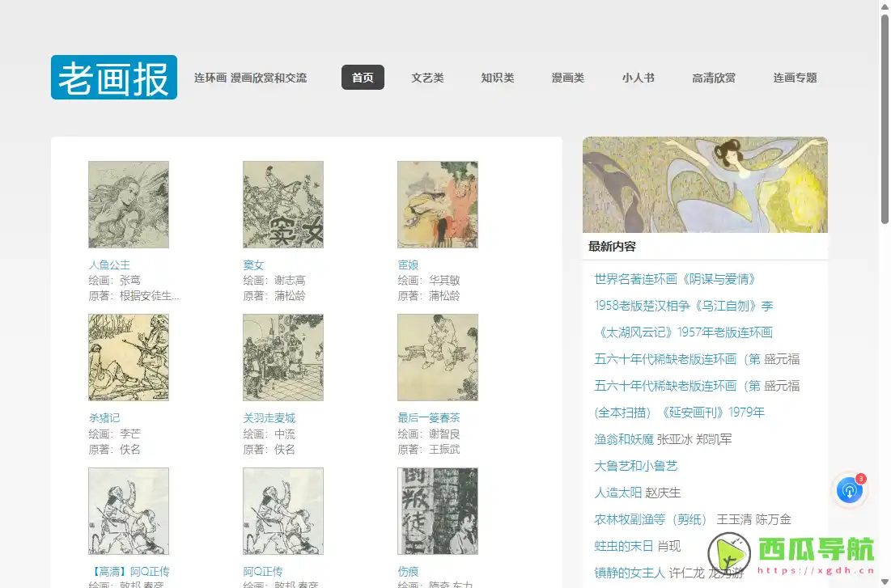
Task: Click the 关羽走麦城 title link
Action: 269,418
